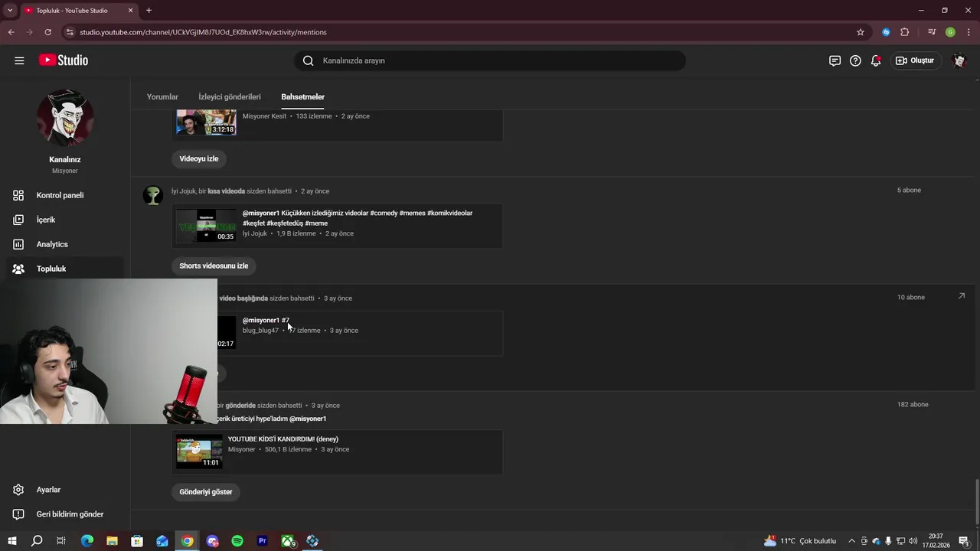
Task: Click the Shorts videosunu izle button
Action: click(214, 266)
